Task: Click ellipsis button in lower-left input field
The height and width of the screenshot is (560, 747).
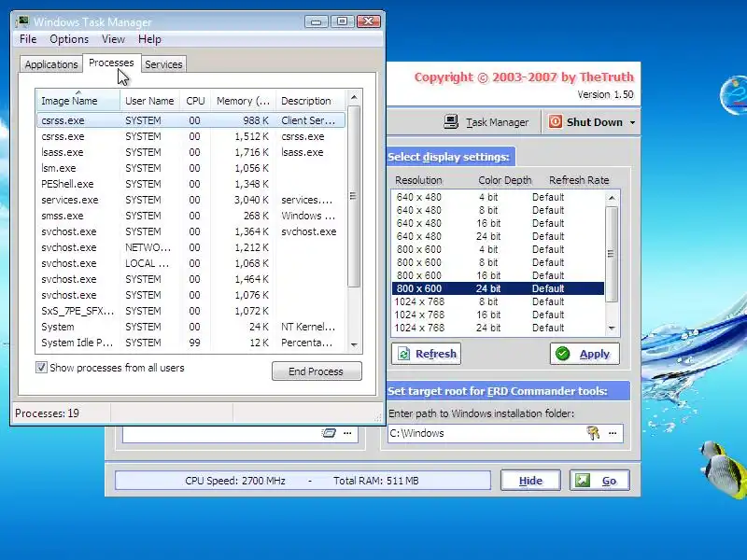Action: coord(347,433)
